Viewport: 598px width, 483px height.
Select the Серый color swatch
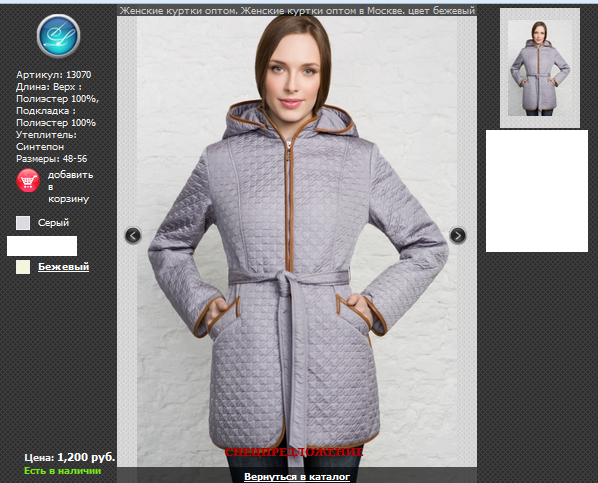click(x=23, y=223)
